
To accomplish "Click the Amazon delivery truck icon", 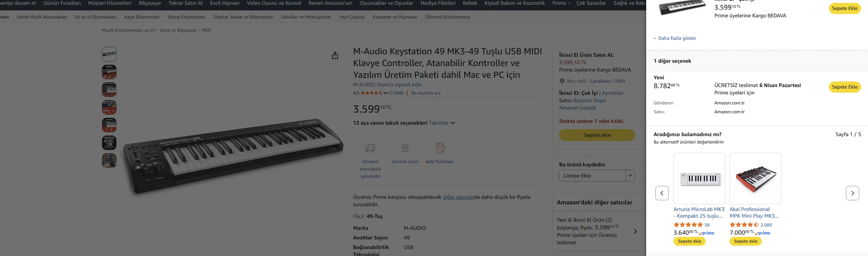I will (x=370, y=148).
